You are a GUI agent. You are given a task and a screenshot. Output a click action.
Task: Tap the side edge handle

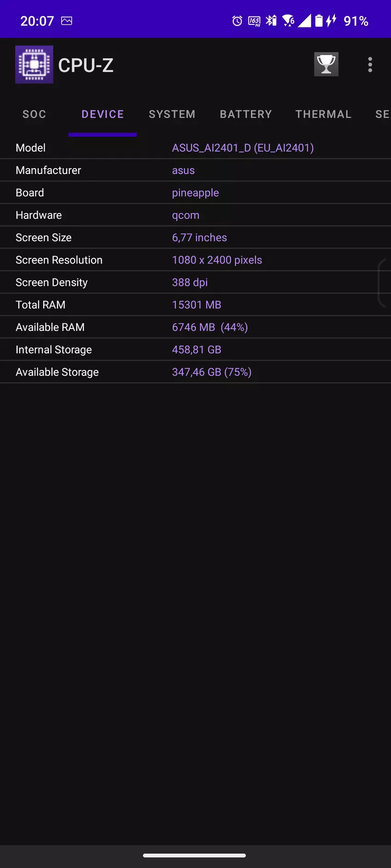pyautogui.click(x=383, y=283)
